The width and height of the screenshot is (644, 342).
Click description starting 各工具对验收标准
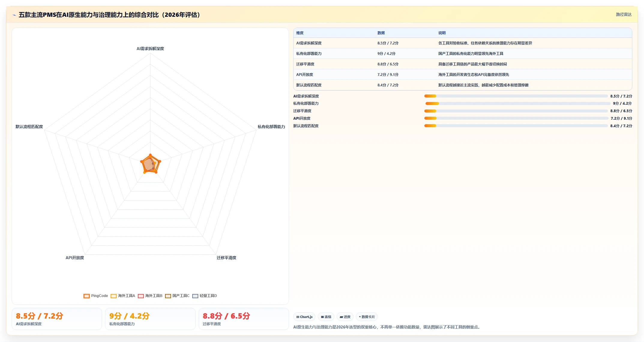pyautogui.click(x=485, y=43)
